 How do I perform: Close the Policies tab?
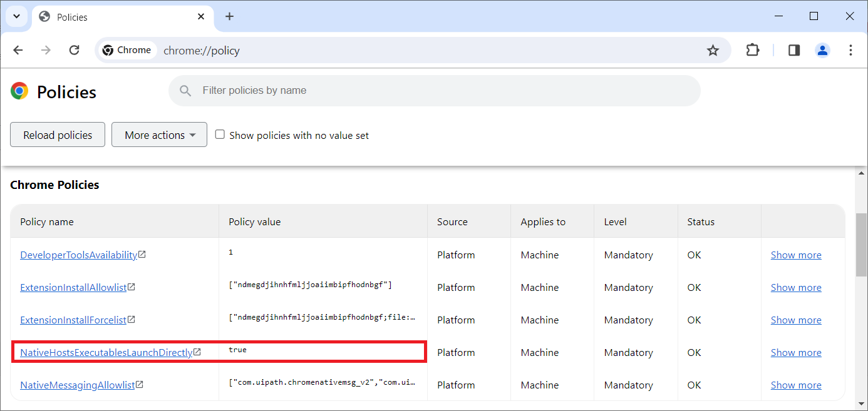point(201,17)
